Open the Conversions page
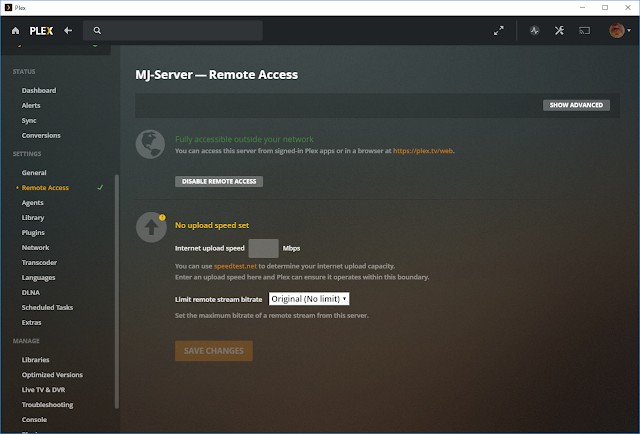Viewport: 640px width, 434px height. click(41, 136)
